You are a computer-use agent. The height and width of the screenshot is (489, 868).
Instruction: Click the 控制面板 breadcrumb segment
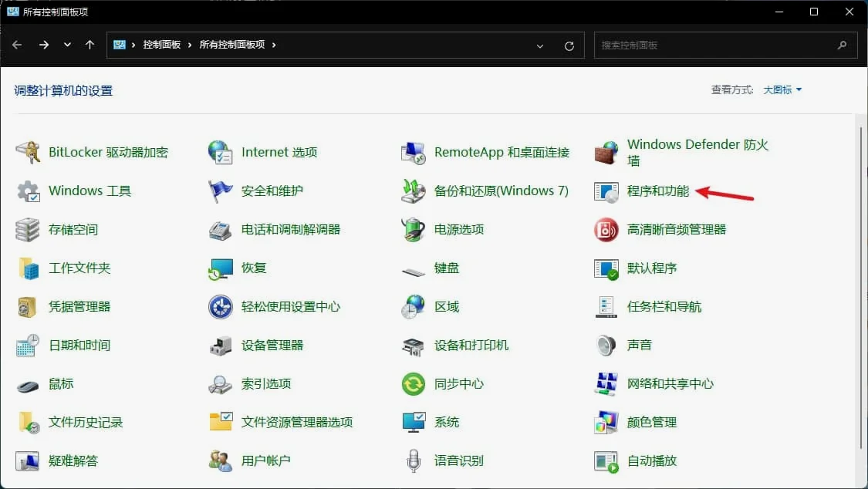(x=162, y=45)
